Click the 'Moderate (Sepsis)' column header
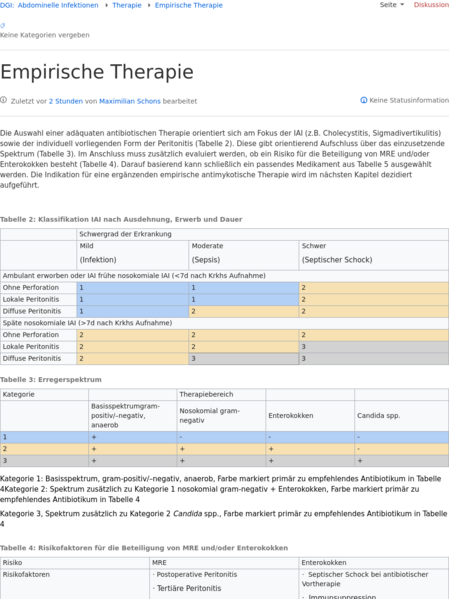This screenshot has width=449, height=599. (x=244, y=255)
